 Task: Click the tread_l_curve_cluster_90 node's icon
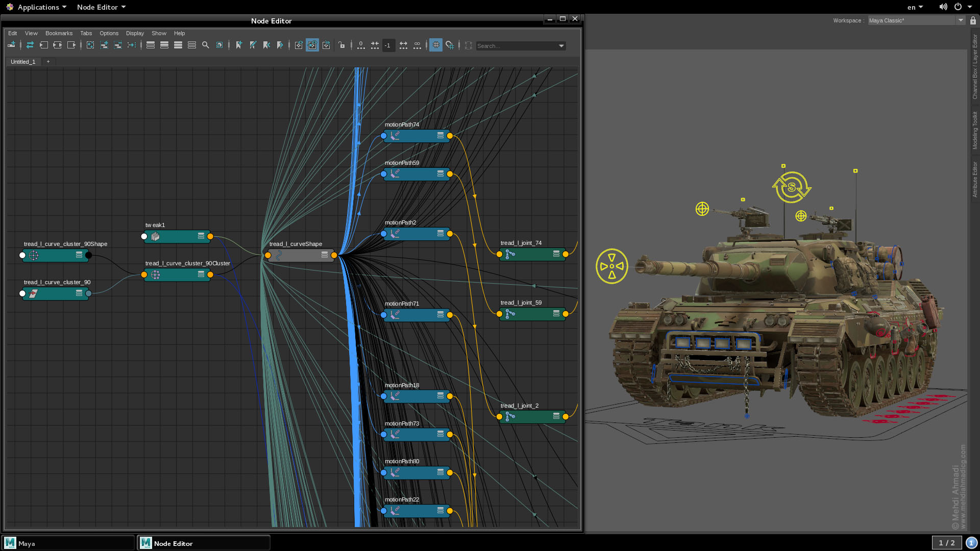[33, 293]
